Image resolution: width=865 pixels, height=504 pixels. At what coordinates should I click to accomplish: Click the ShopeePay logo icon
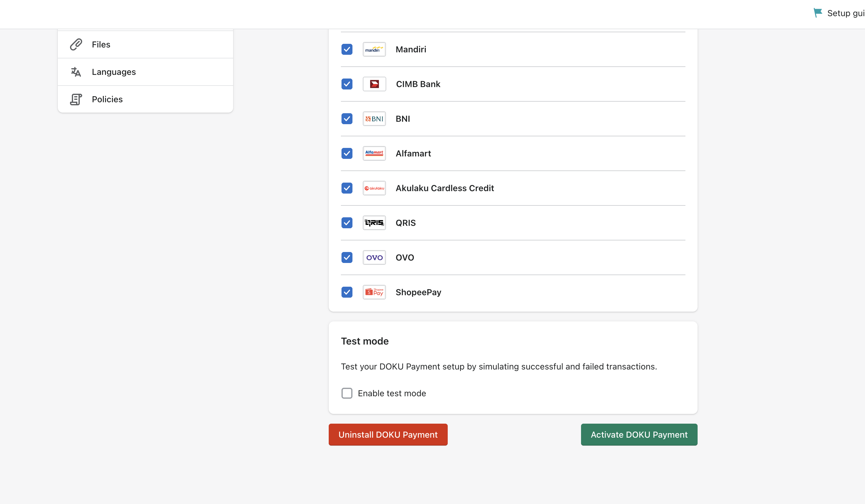374,292
